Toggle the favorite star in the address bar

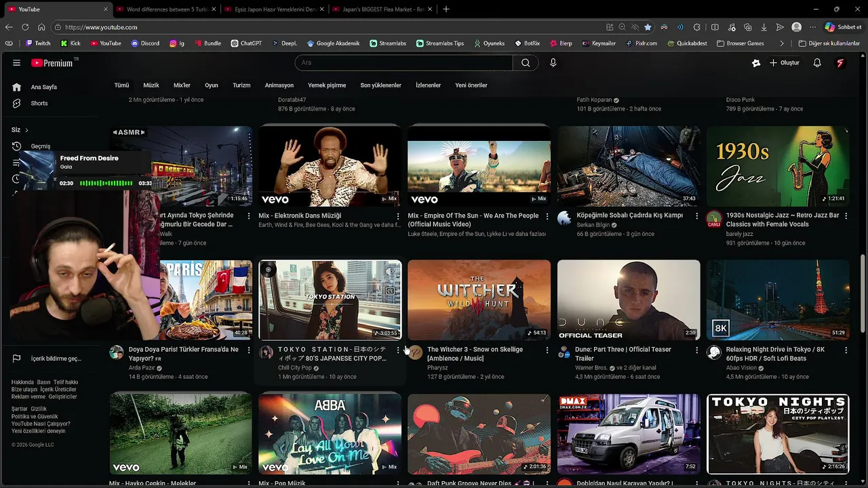click(x=648, y=27)
